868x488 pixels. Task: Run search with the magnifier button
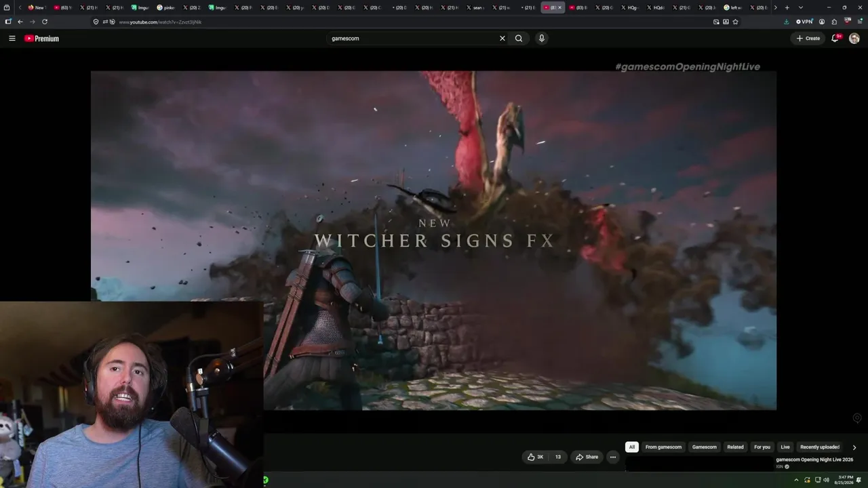point(519,39)
